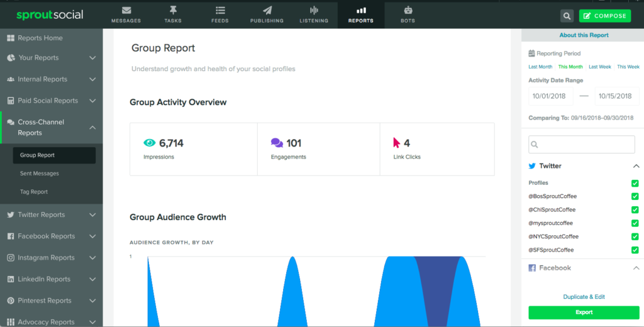This screenshot has width=644, height=327.
Task: Expand Paid Social Reports chevron
Action: pos(92,101)
